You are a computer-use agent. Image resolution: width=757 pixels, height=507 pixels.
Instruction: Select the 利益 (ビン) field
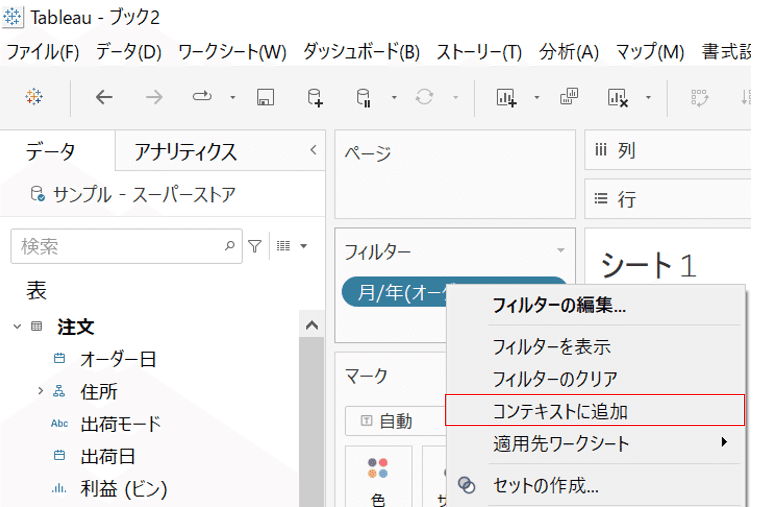point(124,489)
